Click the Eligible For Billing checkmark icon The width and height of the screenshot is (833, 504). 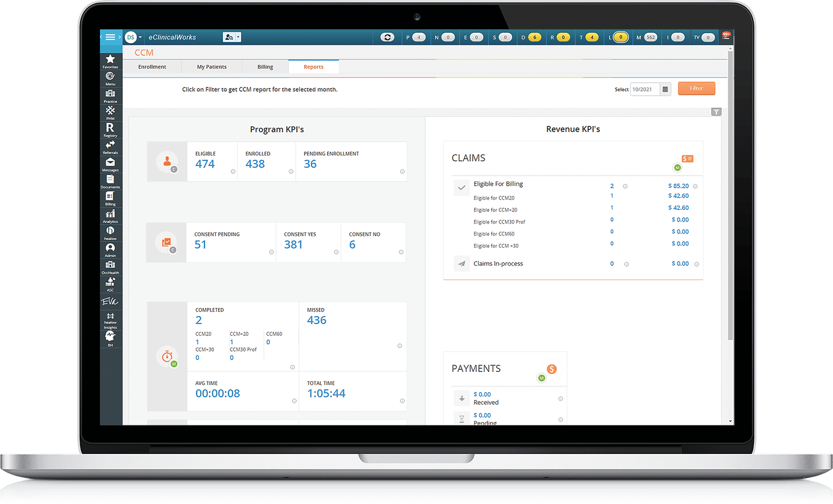click(x=462, y=188)
